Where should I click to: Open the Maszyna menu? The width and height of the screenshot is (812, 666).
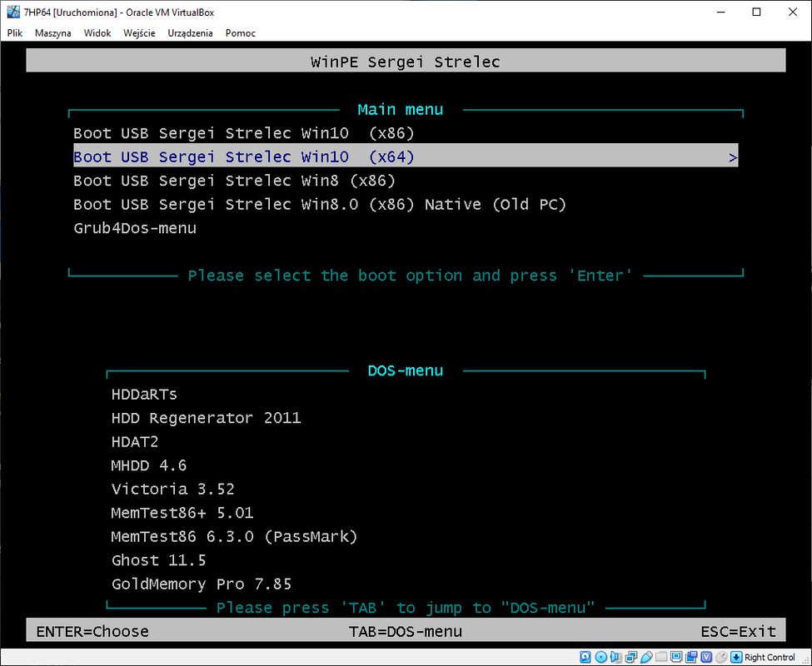(x=52, y=33)
